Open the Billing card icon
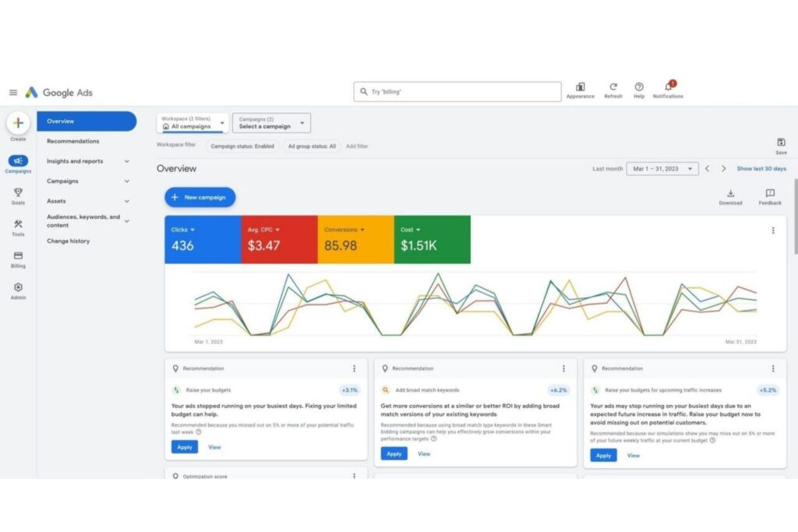This screenshot has width=798, height=532. [18, 255]
